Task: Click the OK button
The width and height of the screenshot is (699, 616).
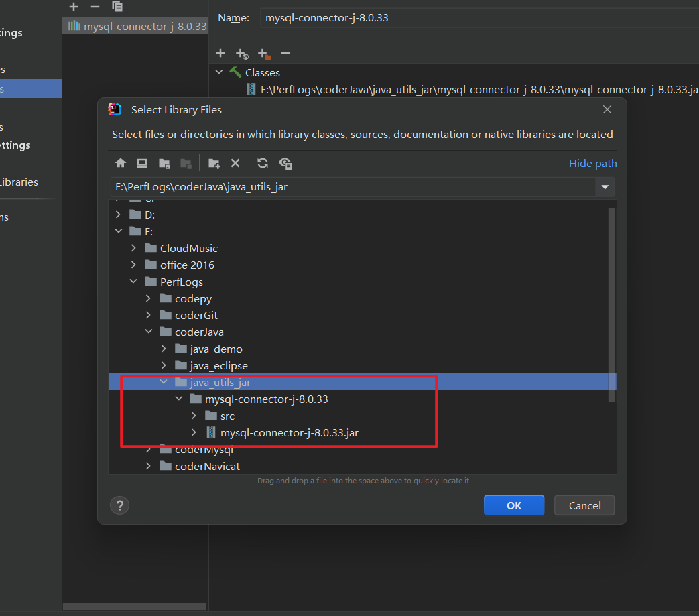Action: click(x=513, y=505)
